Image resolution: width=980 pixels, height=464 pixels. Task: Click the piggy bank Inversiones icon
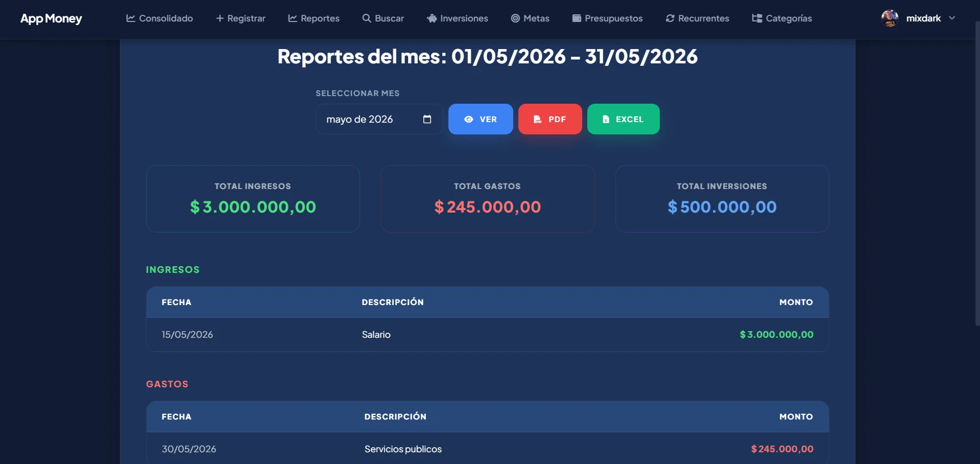(x=432, y=18)
